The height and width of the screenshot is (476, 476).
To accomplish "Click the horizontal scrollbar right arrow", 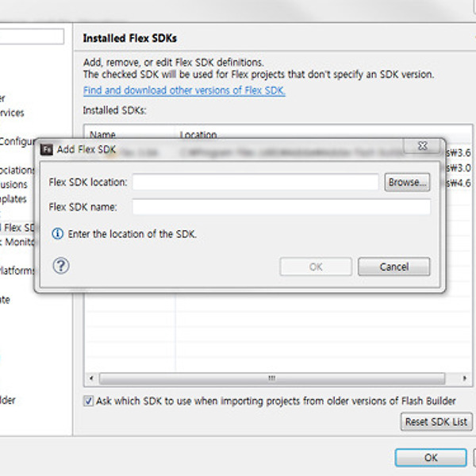I will (x=466, y=378).
